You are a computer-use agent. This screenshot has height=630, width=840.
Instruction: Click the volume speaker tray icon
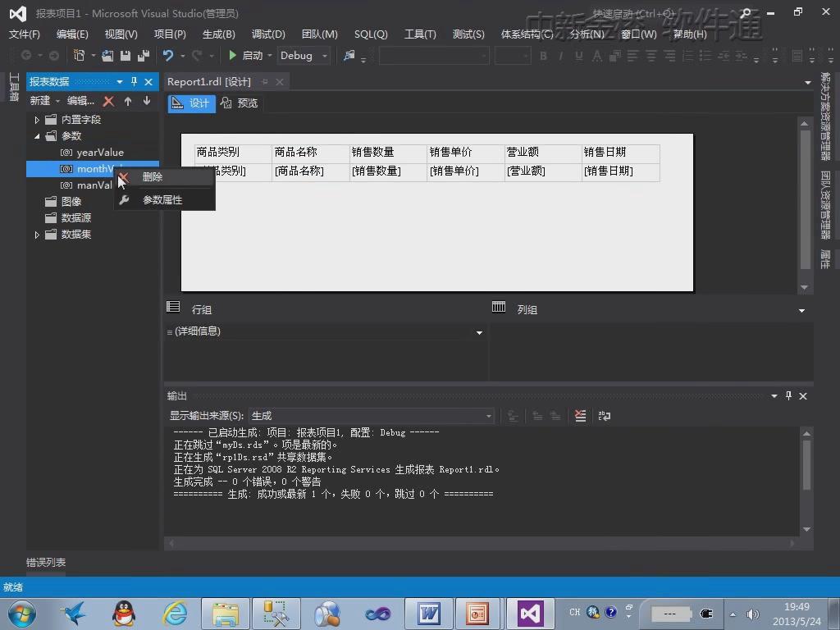pyautogui.click(x=752, y=614)
